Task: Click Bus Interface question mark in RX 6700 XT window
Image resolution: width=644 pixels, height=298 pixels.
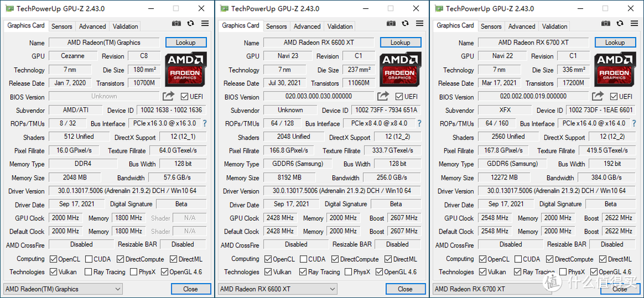Action: click(634, 123)
